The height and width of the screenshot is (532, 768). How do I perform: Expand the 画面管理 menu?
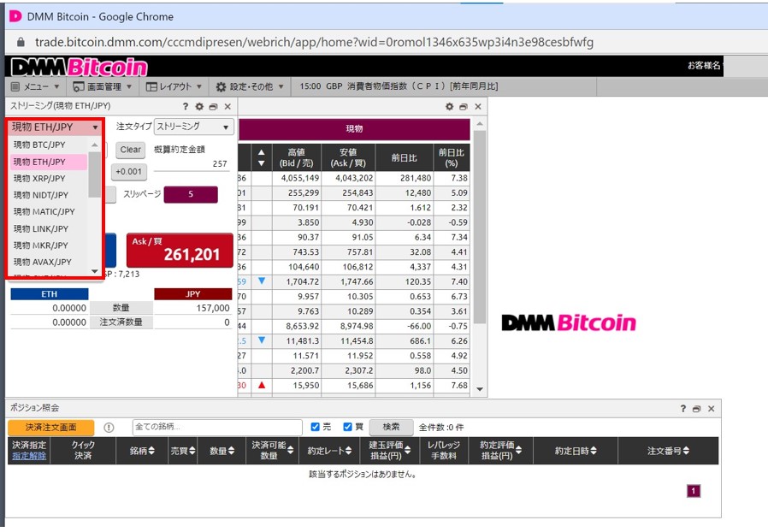103,86
